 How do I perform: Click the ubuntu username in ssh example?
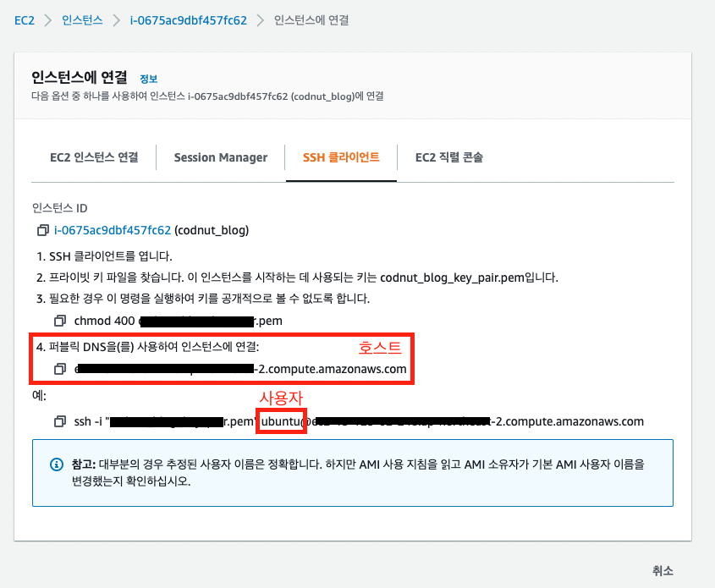(x=281, y=421)
